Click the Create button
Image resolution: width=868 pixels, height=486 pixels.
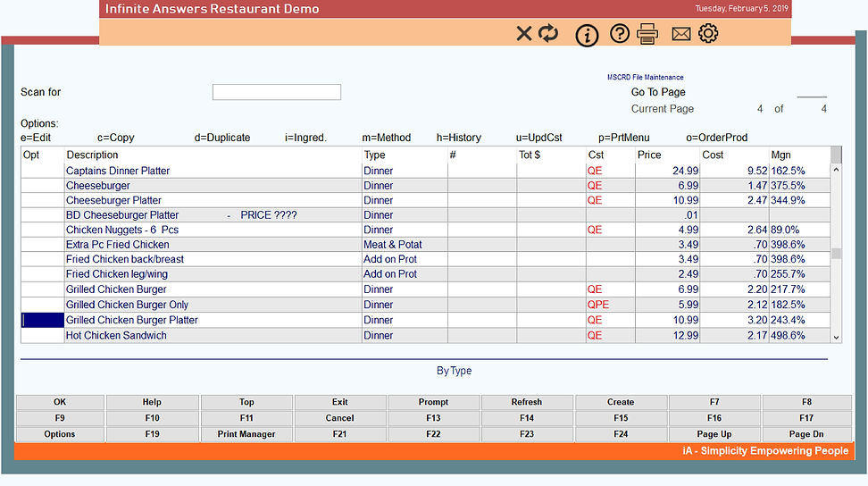[621, 402]
